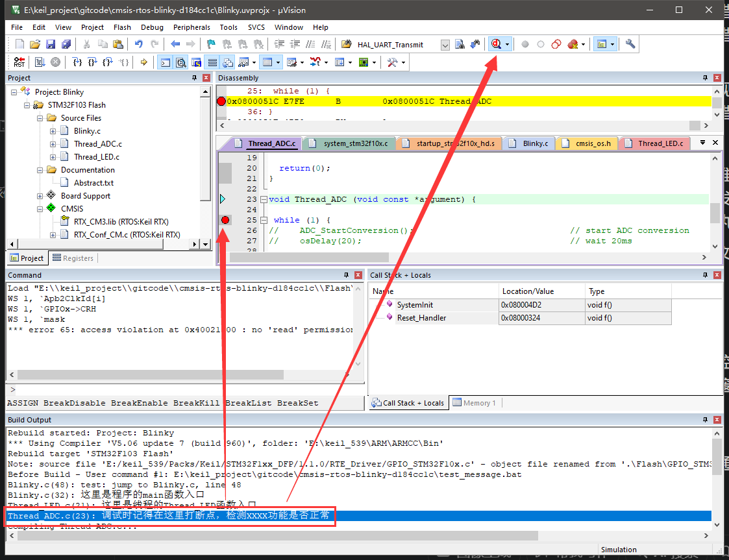Click the Step Over debug icon
This screenshot has width=729, height=560.
click(x=92, y=62)
